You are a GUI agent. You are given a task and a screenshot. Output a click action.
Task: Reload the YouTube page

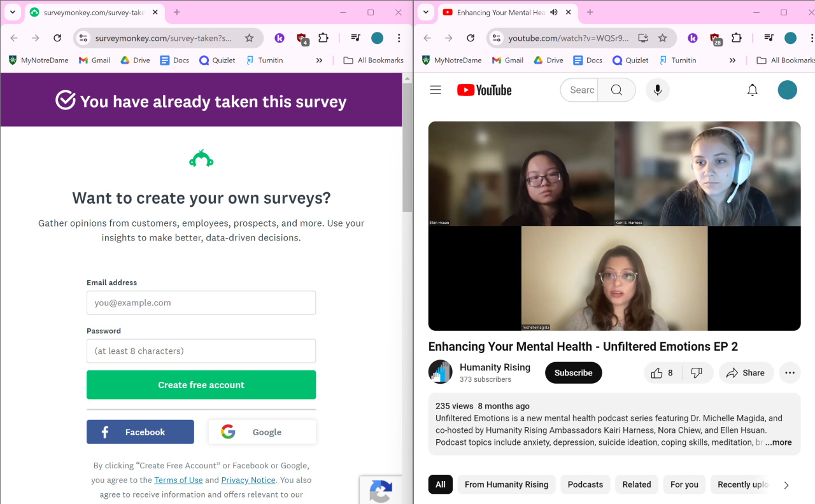(471, 38)
